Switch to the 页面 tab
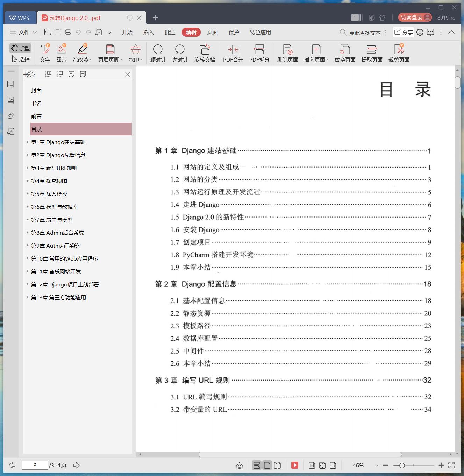Viewport: 464px width, 476px height. (x=213, y=32)
